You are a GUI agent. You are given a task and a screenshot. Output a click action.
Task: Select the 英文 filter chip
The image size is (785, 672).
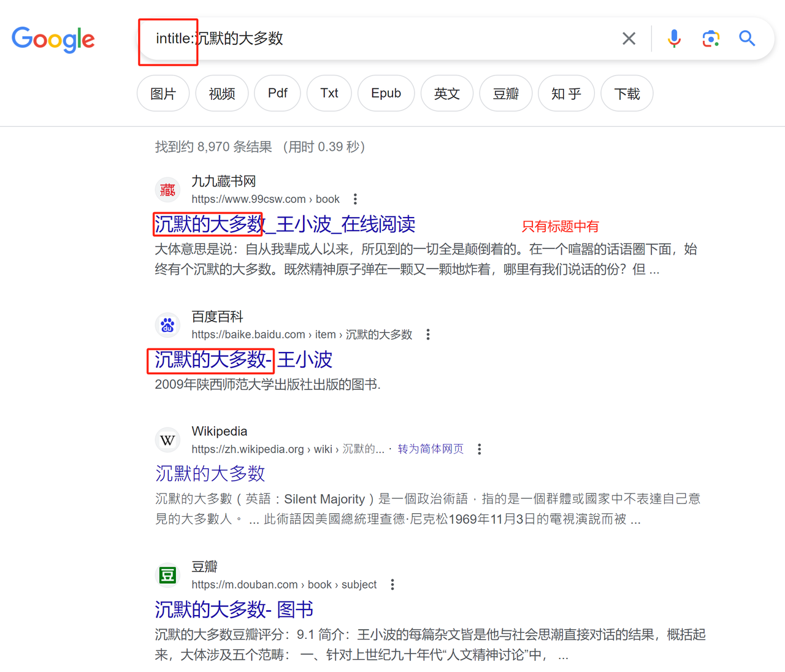tap(447, 94)
